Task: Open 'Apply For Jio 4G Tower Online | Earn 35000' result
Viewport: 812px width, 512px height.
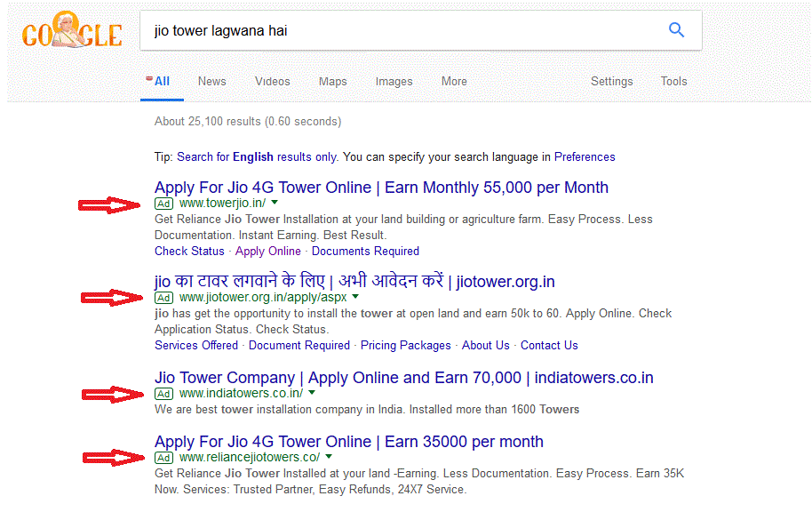Action: (349, 442)
